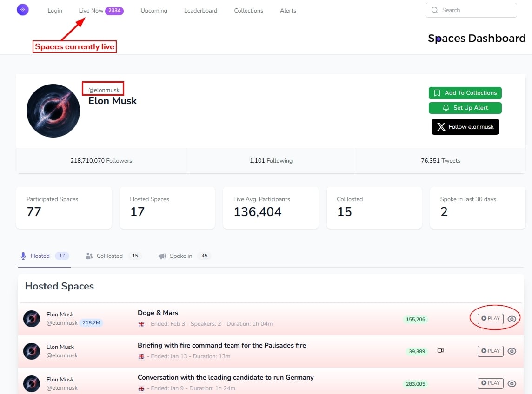Open the Doge & Mars space title link
Viewport: 532px width, 394px height.
[158, 313]
